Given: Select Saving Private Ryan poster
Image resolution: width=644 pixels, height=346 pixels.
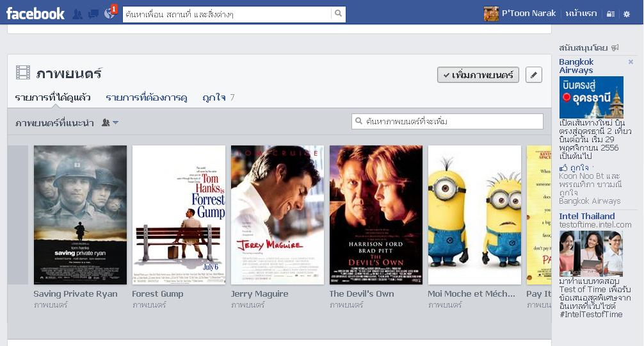Looking at the screenshot, I should click(x=80, y=215).
